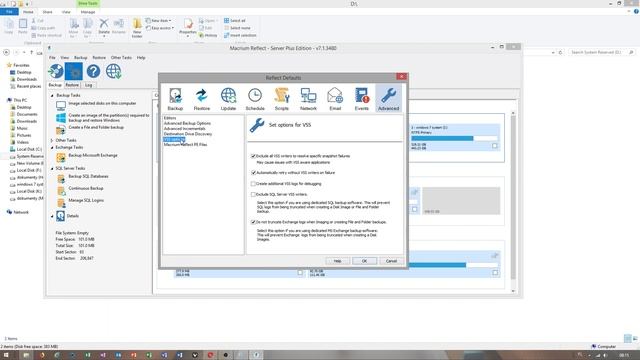Click Select all in Explorer ribbon
The height and width of the screenshot is (360, 640).
click(x=235, y=20)
